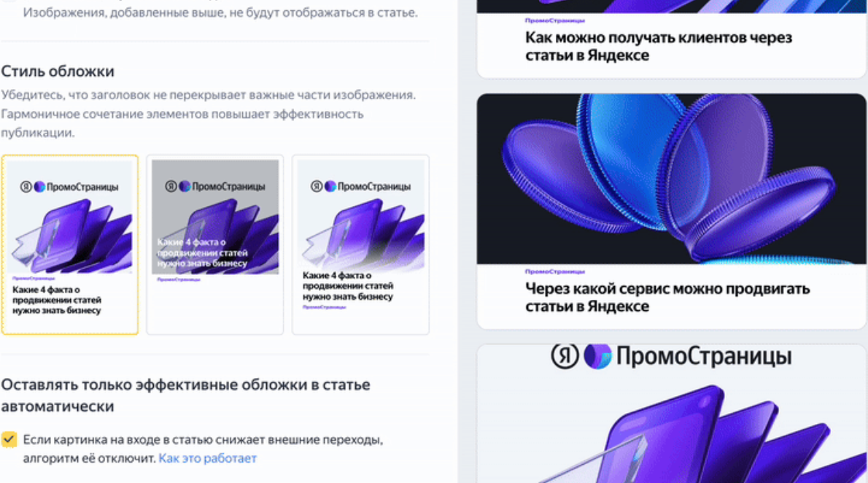Pick the third cover style with source label under title
The image size is (868, 483).
click(360, 244)
